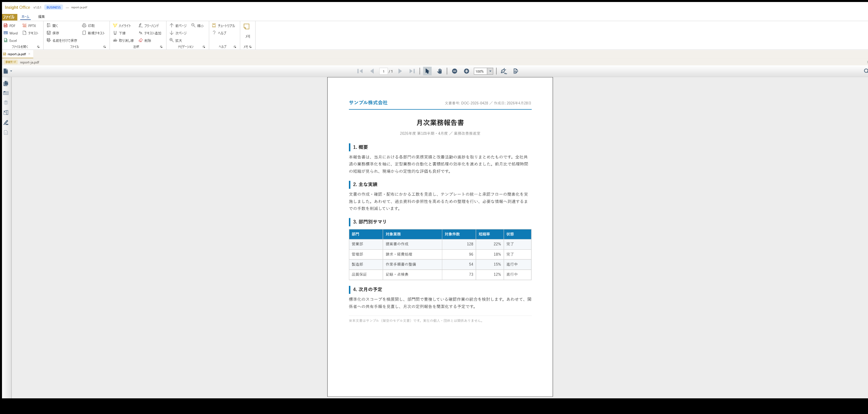This screenshot has height=414, width=868.
Task: Open the zoom level 100% dropdown arrow
Action: [490, 71]
